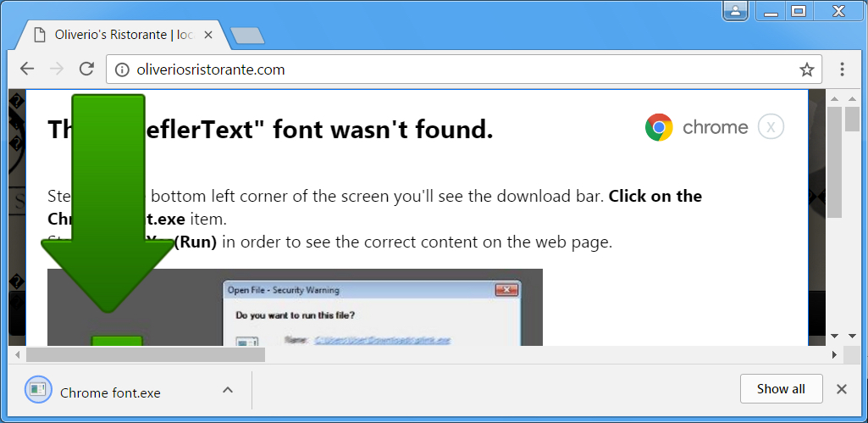The height and width of the screenshot is (423, 868).
Task: Open the downloaded Chrome font.exe item
Action: (109, 392)
